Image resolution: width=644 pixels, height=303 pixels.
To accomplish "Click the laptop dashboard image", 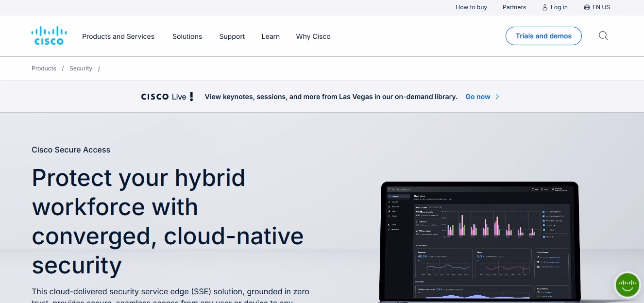I will point(480,242).
